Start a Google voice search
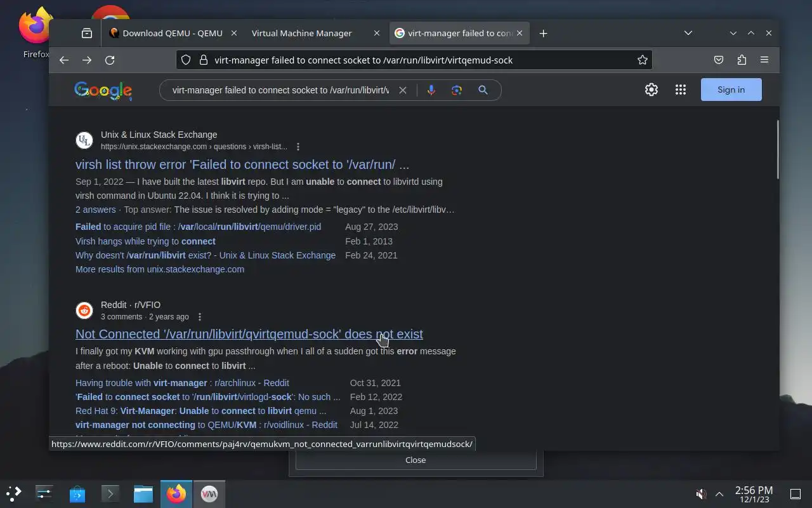The width and height of the screenshot is (812, 508). 431,90
